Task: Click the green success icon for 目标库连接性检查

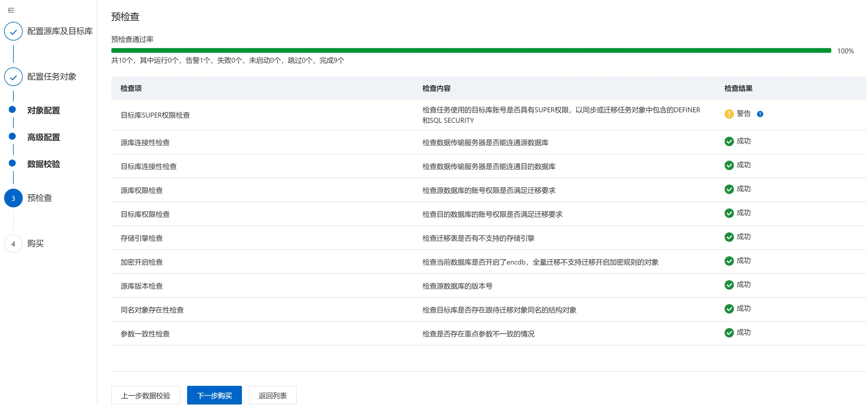Action: [x=729, y=166]
